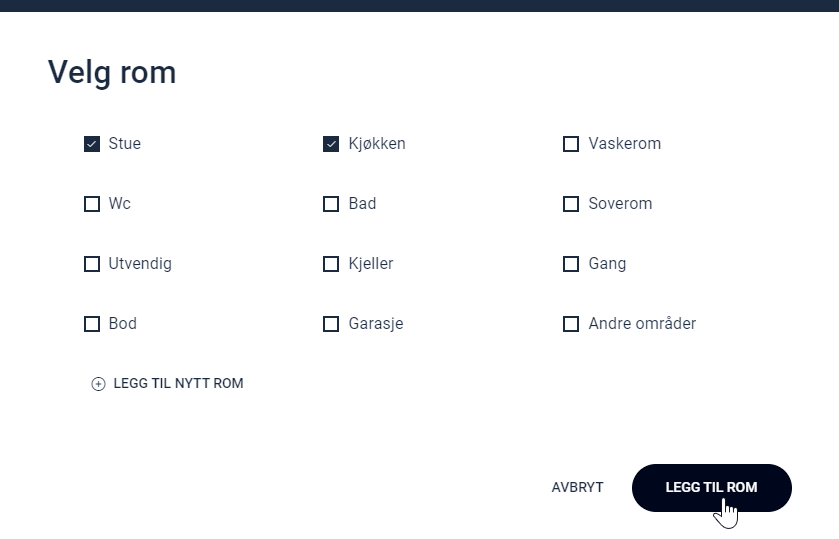
Task: Click the plus circle icon for new room
Action: point(98,384)
